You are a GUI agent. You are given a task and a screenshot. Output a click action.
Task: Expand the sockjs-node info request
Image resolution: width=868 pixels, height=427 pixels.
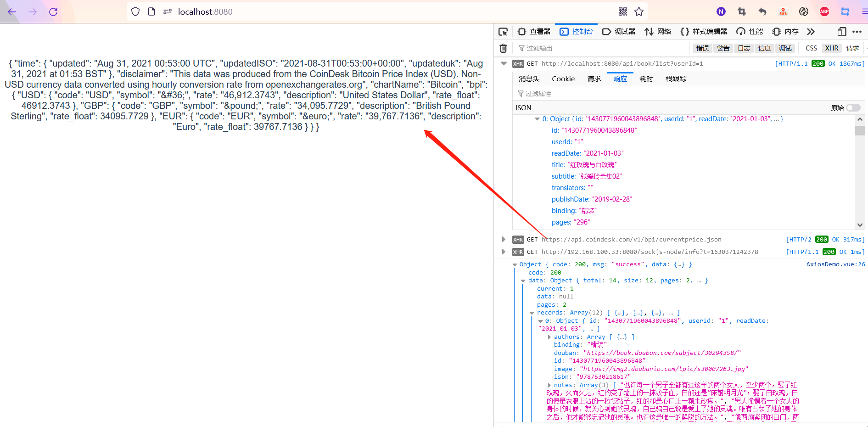point(504,252)
